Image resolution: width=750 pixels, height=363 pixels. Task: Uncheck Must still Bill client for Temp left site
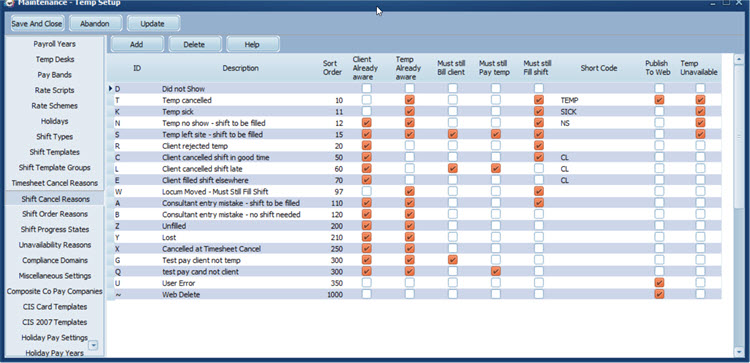tap(452, 134)
